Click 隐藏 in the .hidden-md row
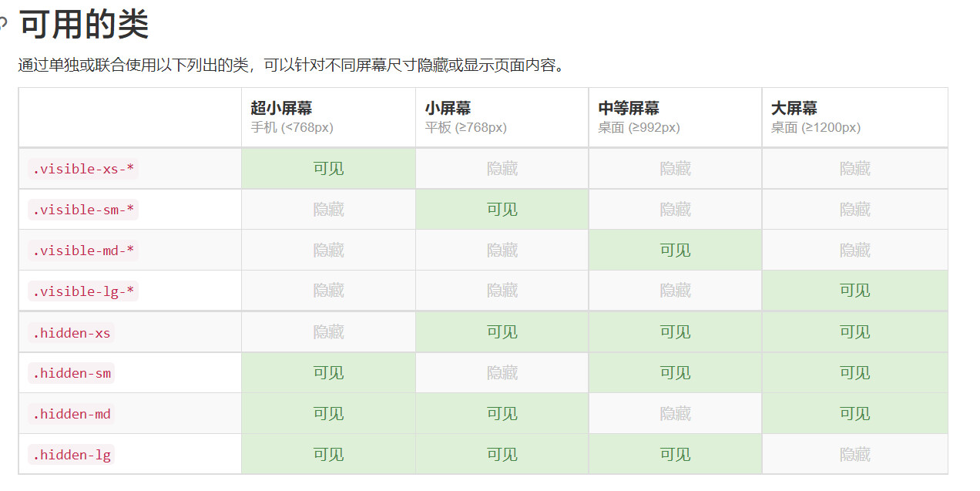This screenshot has height=491, width=980. [675, 414]
